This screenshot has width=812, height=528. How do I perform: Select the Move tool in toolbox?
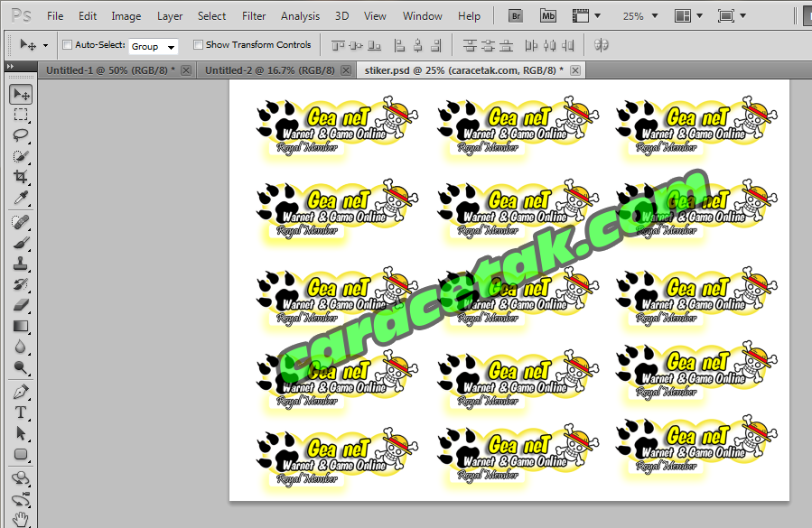coord(21,94)
